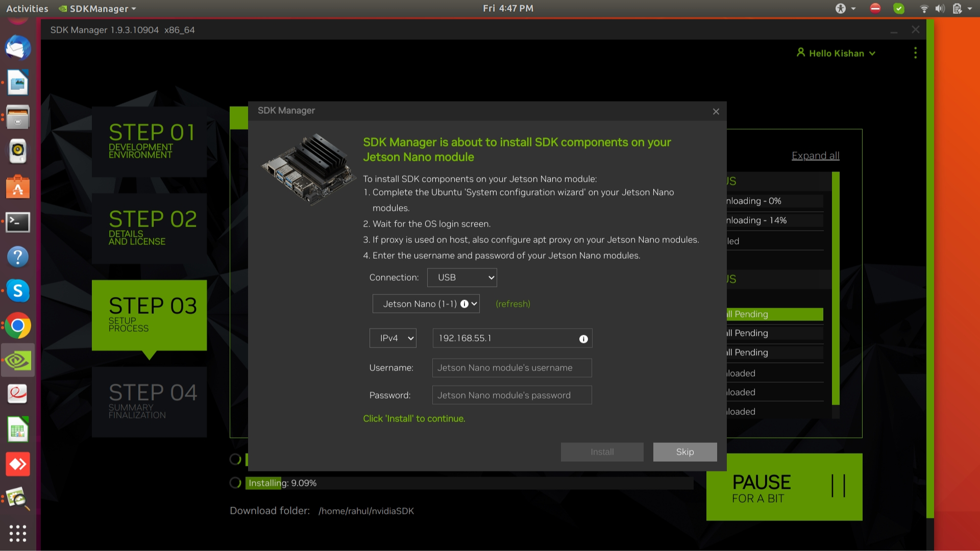This screenshot has width=980, height=551.
Task: Open AnyDesk from the dock
Action: pos(18,464)
